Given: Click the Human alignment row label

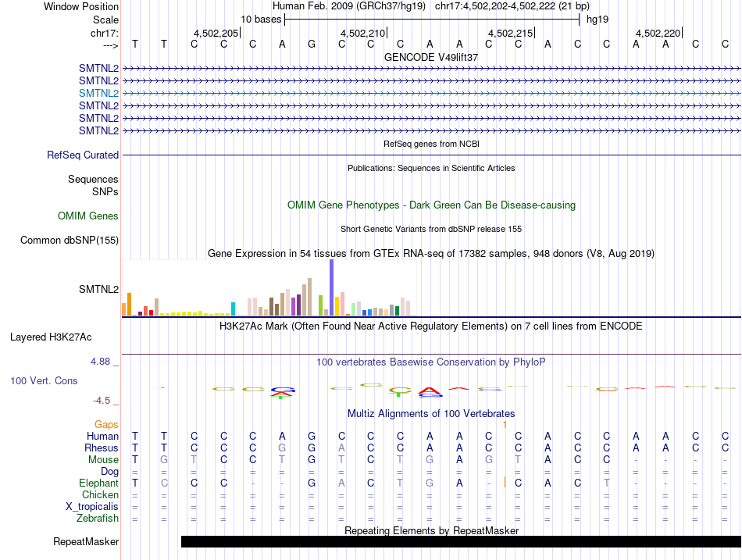Looking at the screenshot, I should point(102,436).
